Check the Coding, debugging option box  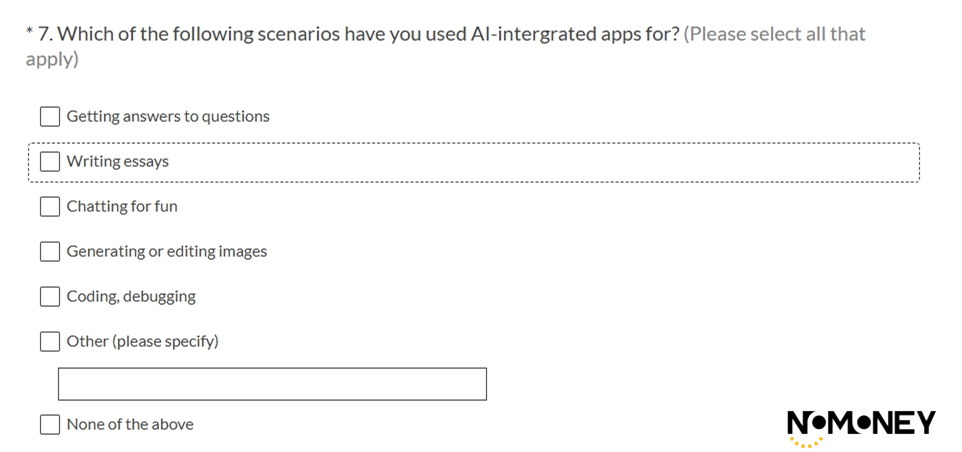[x=50, y=296]
